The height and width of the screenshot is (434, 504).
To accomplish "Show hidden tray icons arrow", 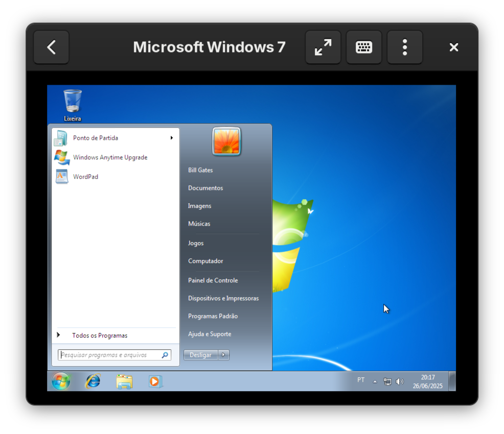I will (375, 382).
